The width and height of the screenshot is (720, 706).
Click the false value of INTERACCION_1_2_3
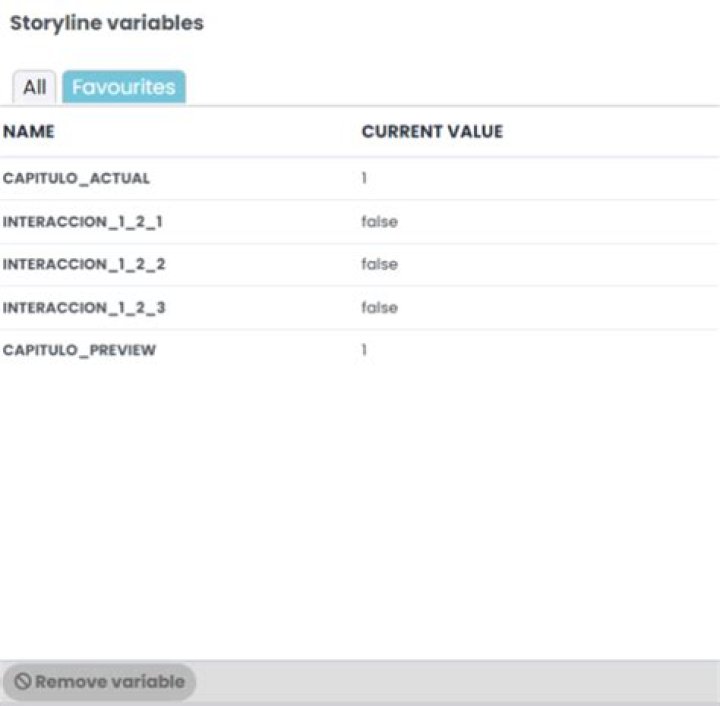tap(379, 308)
